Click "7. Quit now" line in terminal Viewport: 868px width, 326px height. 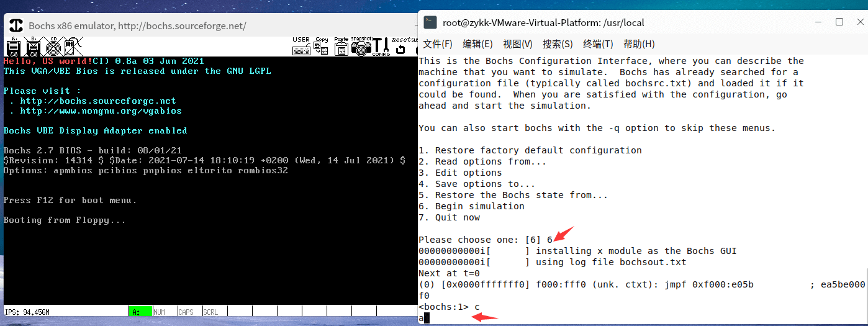coord(449,217)
